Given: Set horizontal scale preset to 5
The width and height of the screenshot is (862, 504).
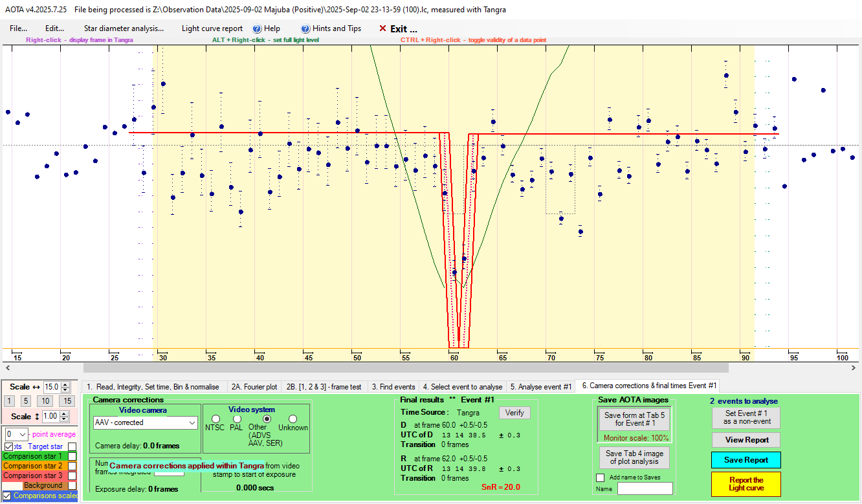Looking at the screenshot, I should click(x=25, y=401).
